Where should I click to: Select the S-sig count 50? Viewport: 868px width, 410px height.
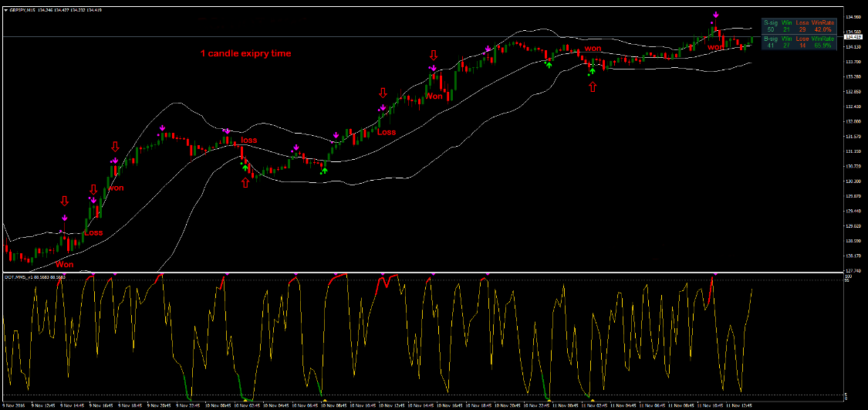coord(771,29)
